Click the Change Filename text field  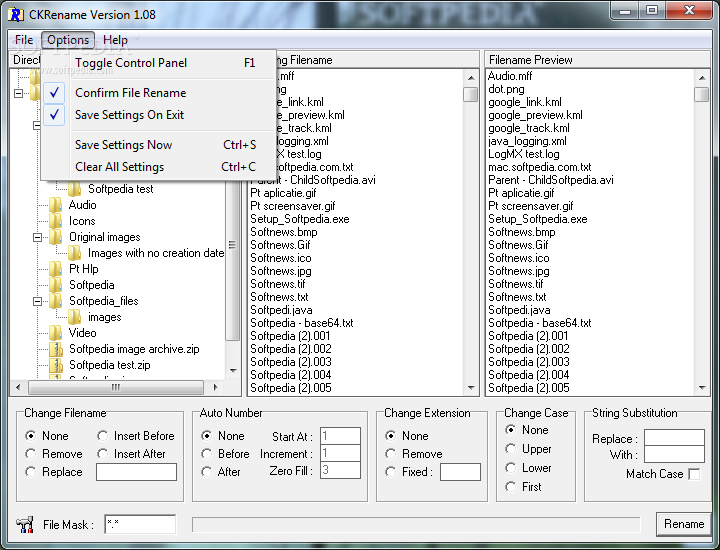click(x=136, y=472)
